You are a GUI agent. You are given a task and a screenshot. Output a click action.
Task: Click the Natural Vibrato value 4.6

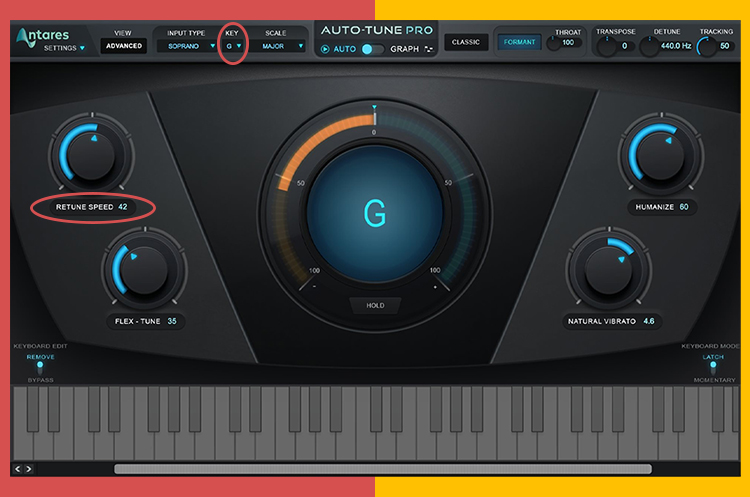click(649, 321)
